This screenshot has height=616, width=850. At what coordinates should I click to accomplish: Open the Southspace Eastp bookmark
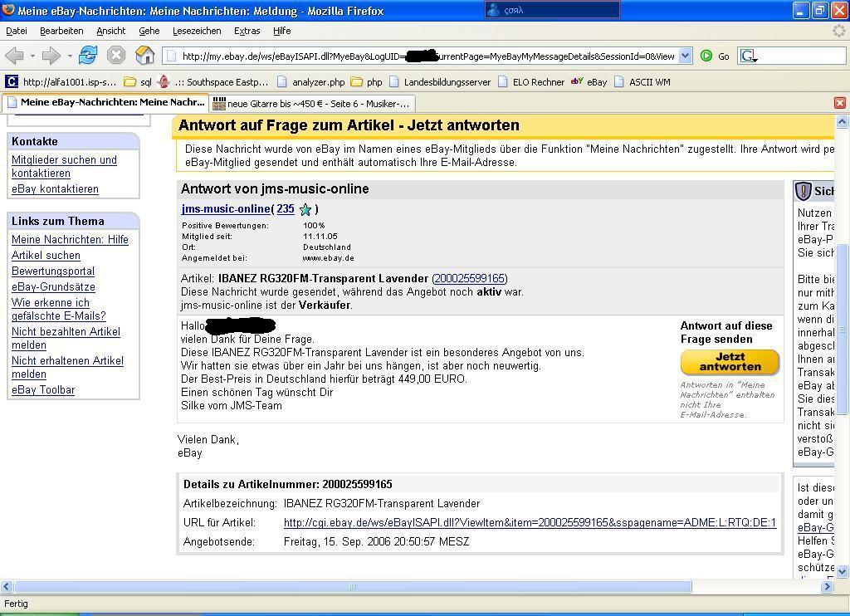click(x=213, y=82)
